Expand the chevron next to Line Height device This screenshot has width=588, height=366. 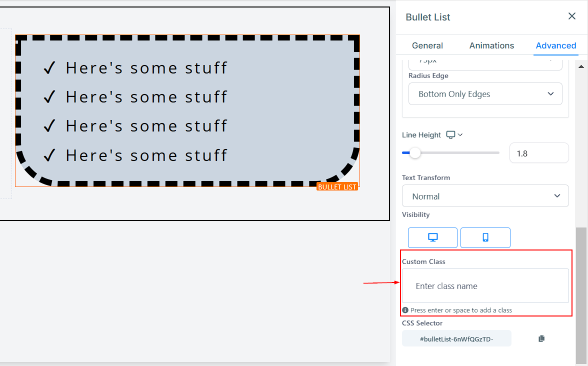(x=460, y=135)
